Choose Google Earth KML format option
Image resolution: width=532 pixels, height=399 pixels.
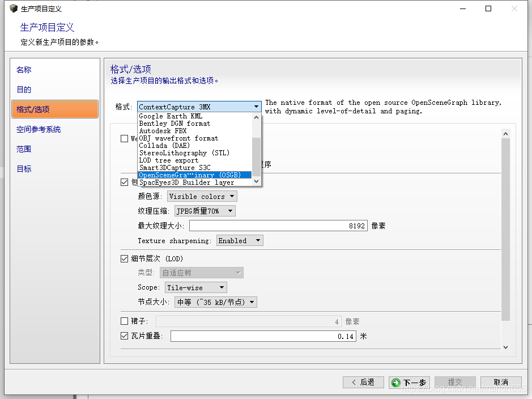click(x=195, y=116)
